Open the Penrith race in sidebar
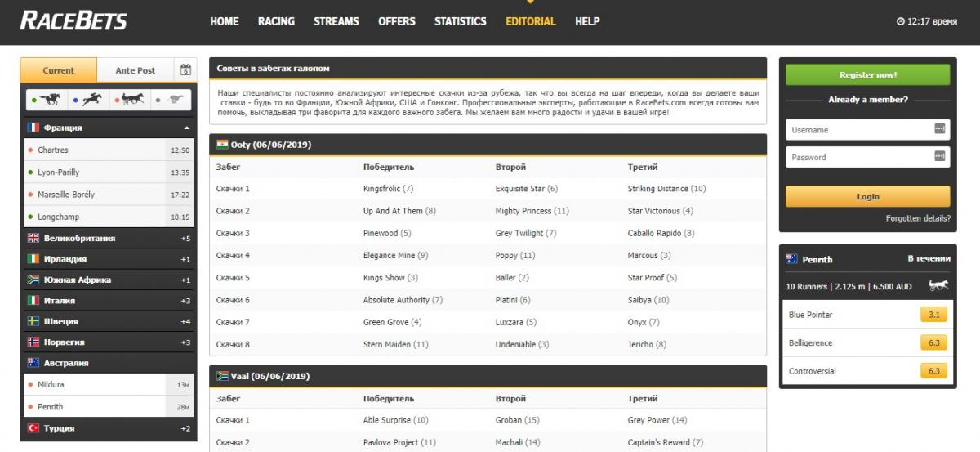Viewport: 980px width, 452px height. click(x=109, y=406)
